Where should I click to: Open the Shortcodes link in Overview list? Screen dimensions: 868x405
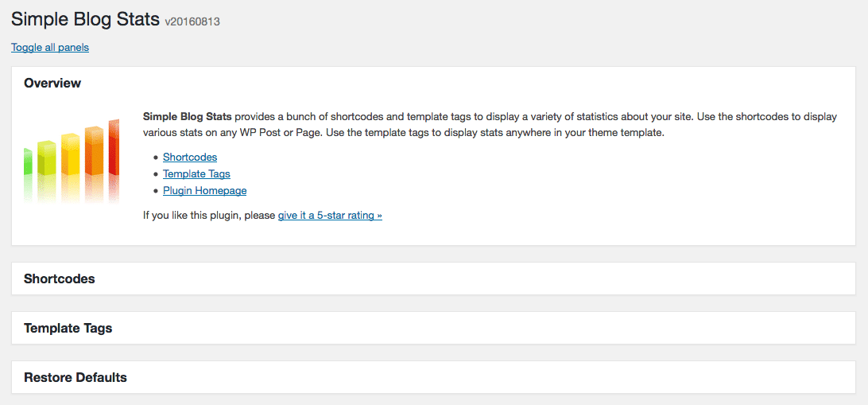pos(190,158)
